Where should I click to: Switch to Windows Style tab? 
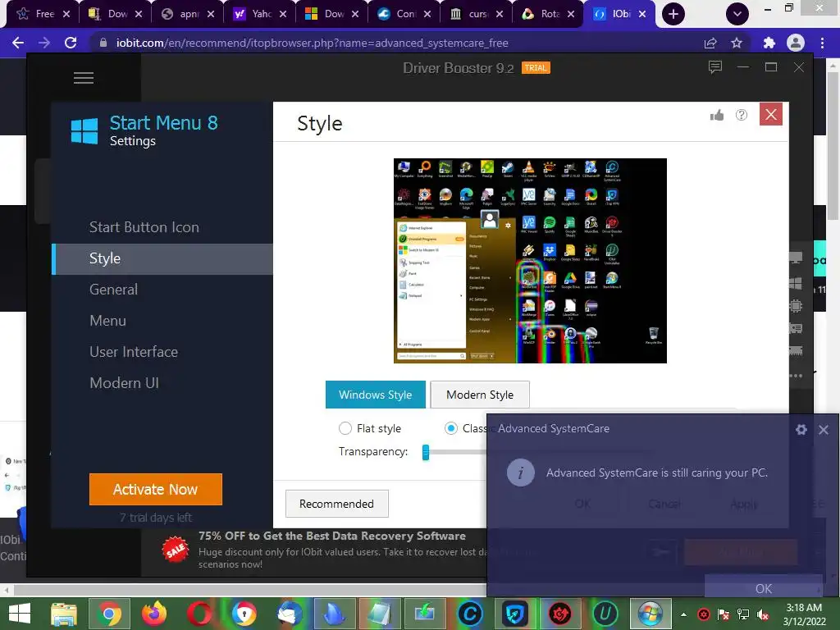pyautogui.click(x=376, y=395)
